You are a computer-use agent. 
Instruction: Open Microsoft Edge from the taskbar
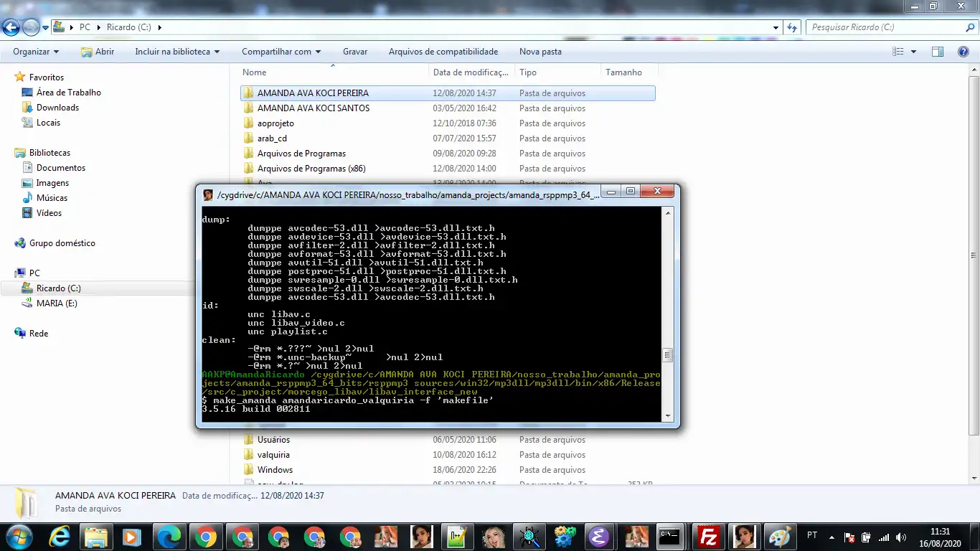pos(169,537)
